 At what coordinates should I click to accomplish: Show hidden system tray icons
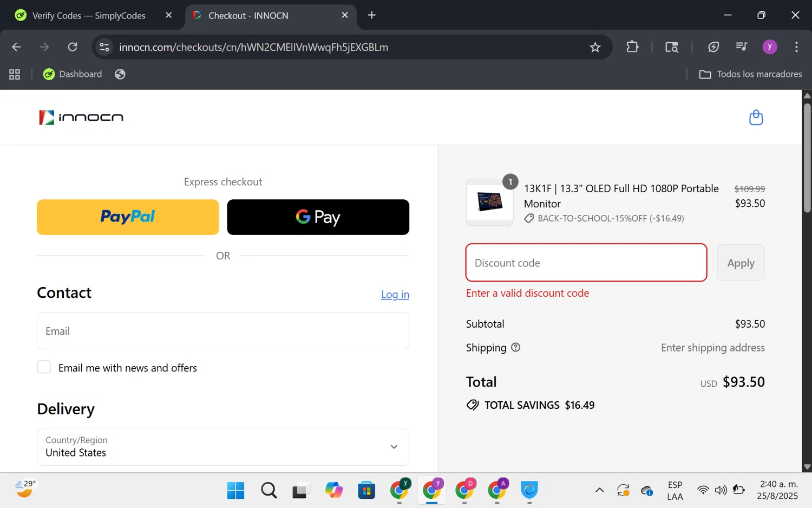(599, 491)
